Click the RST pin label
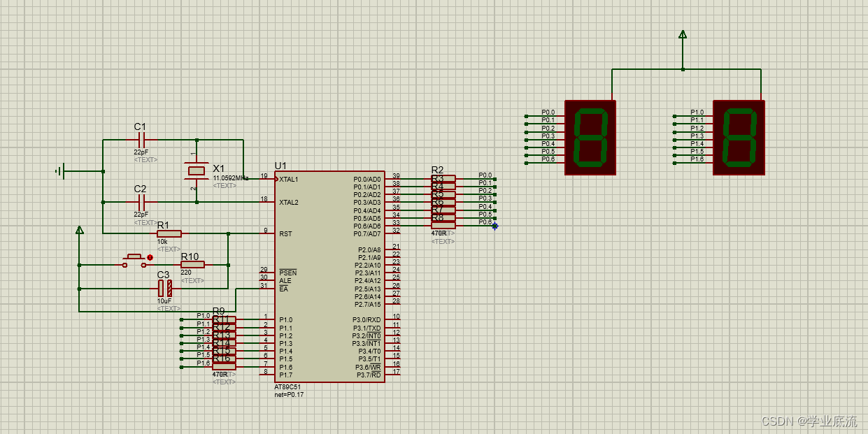 click(x=285, y=234)
